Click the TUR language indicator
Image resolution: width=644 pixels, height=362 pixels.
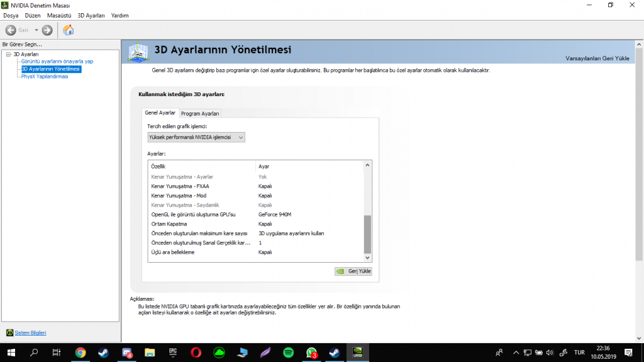pos(579,353)
